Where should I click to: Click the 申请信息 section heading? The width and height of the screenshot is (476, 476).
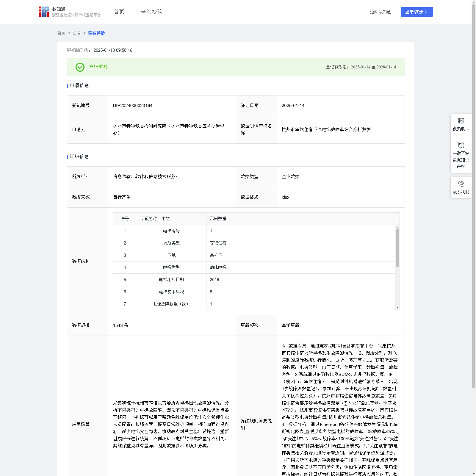(79, 86)
